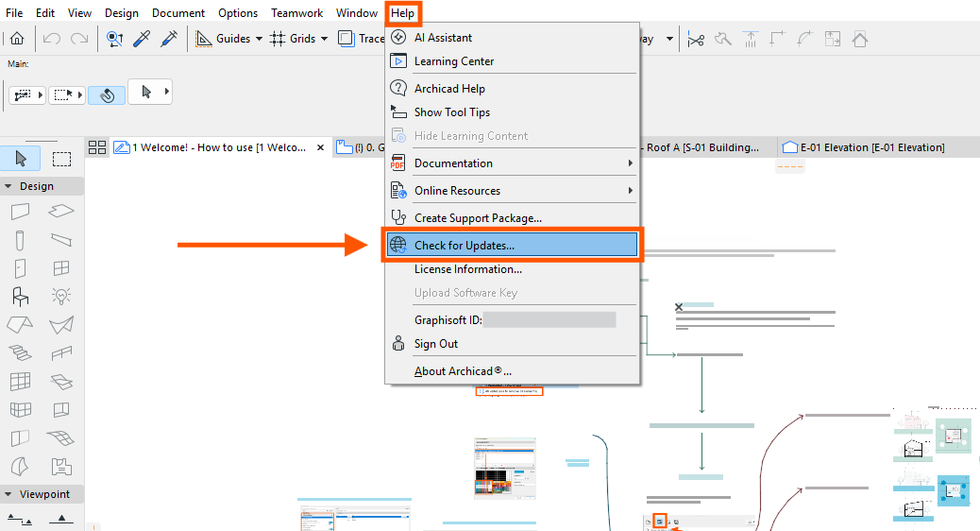Collapse the Design toolbox section
Viewport: 980px width, 531px height.
tap(8, 186)
